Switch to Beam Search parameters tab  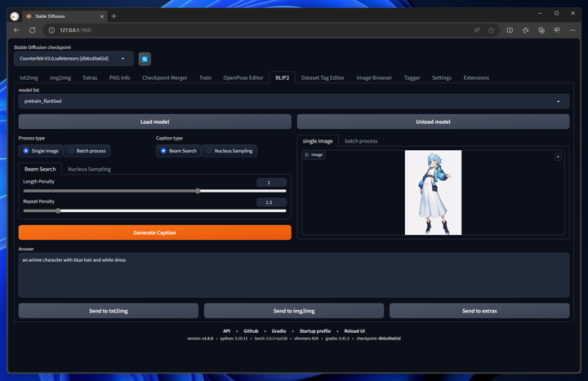pyautogui.click(x=40, y=169)
